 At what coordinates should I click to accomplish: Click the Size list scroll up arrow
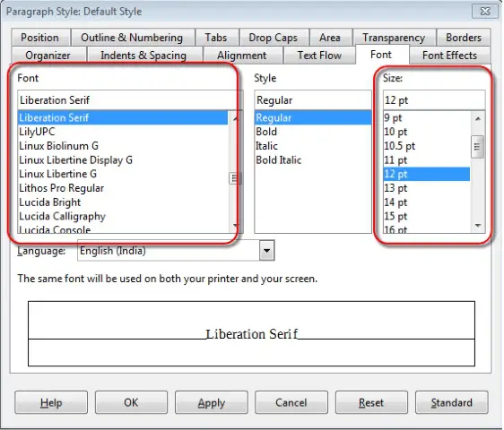point(478,118)
